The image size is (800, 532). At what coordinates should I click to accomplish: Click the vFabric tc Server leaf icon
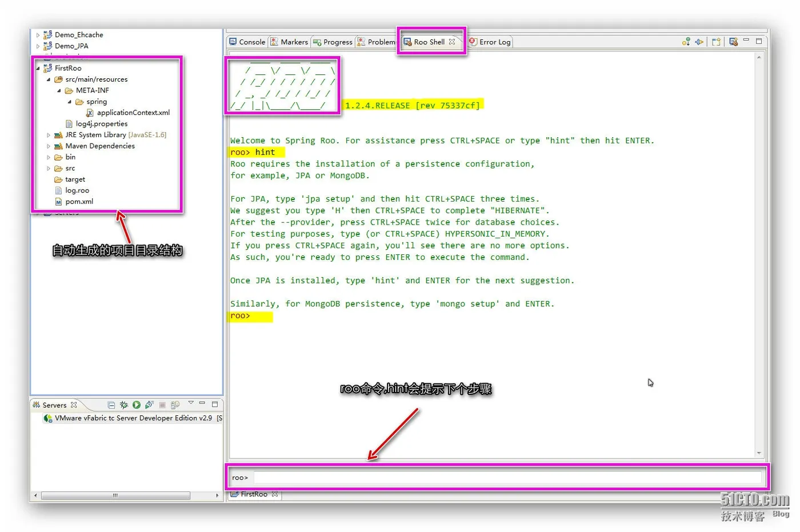pos(48,418)
